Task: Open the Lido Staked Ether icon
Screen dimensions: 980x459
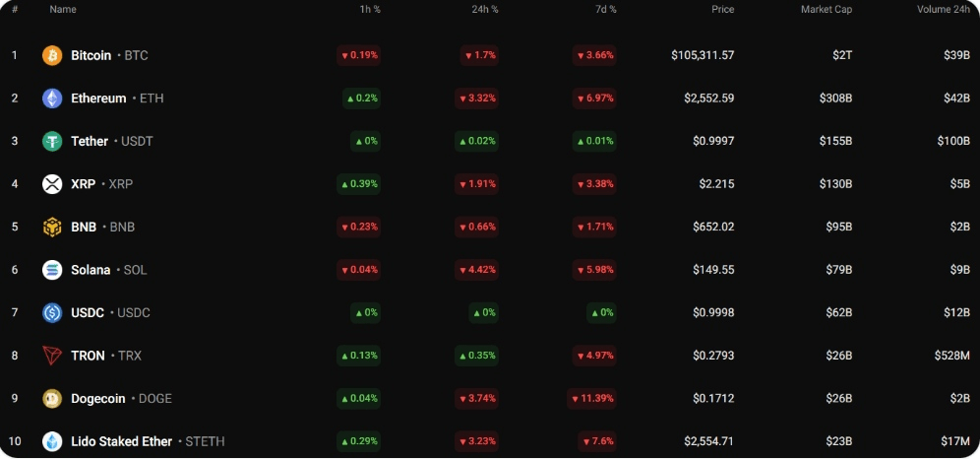Action: pos(52,441)
